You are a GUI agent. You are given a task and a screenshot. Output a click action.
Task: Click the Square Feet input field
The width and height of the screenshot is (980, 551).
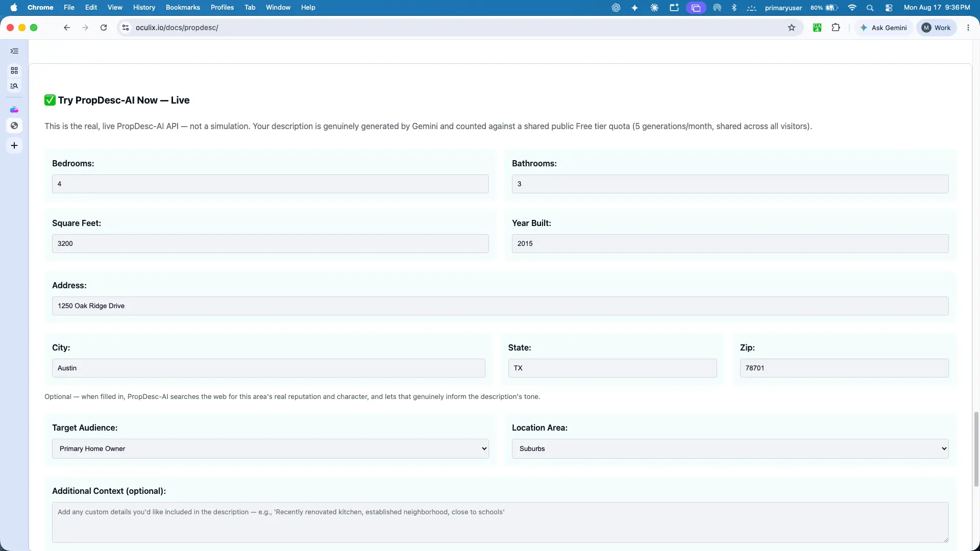point(270,244)
